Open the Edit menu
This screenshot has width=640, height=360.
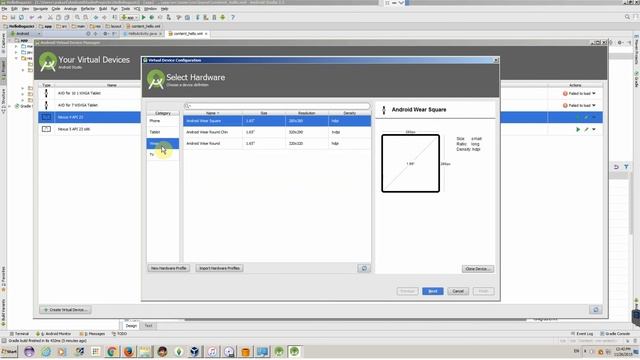coord(14,9)
